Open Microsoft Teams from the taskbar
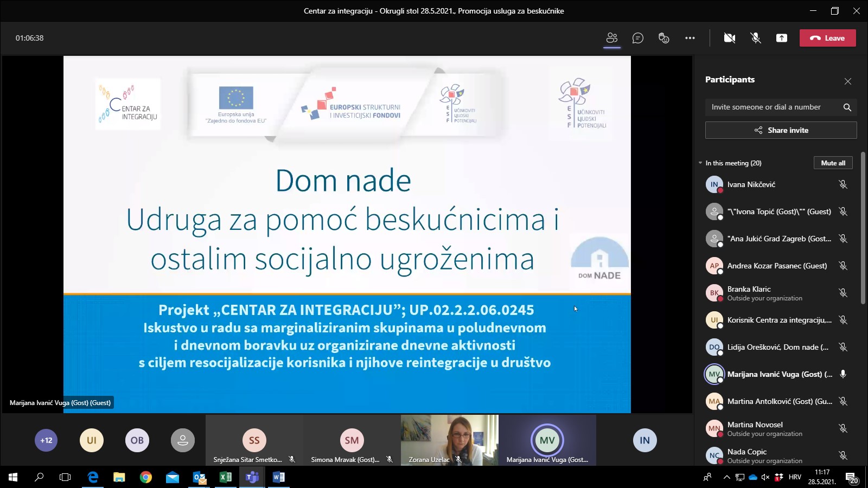This screenshot has height=488, width=868. pos(252,477)
